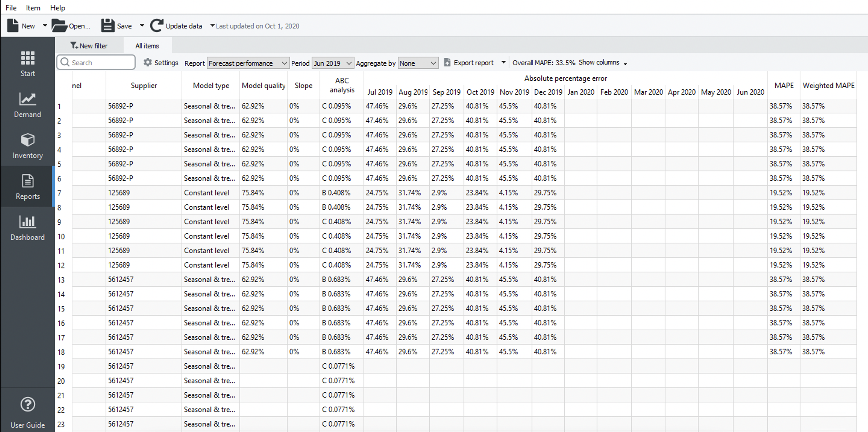Expand the Save options arrow
This screenshot has width=868, height=432.
coord(142,26)
